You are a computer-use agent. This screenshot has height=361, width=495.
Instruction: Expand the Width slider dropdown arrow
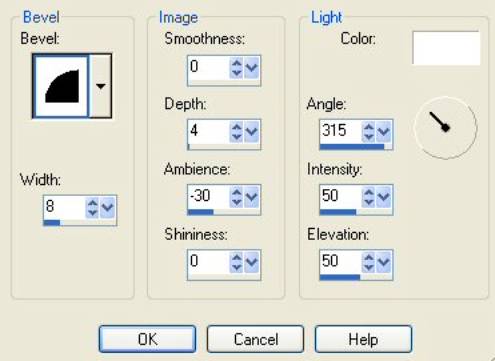click(108, 208)
